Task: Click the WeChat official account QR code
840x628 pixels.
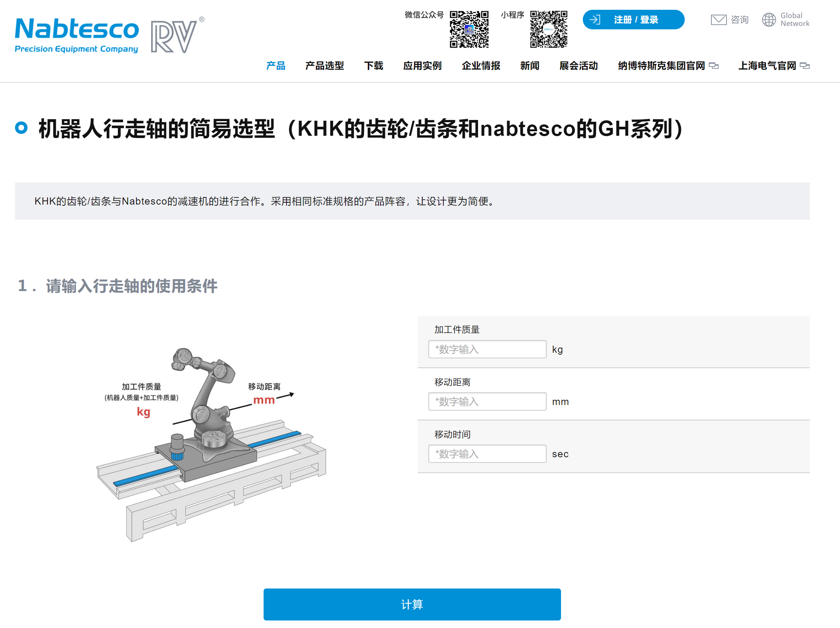Action: tap(469, 29)
